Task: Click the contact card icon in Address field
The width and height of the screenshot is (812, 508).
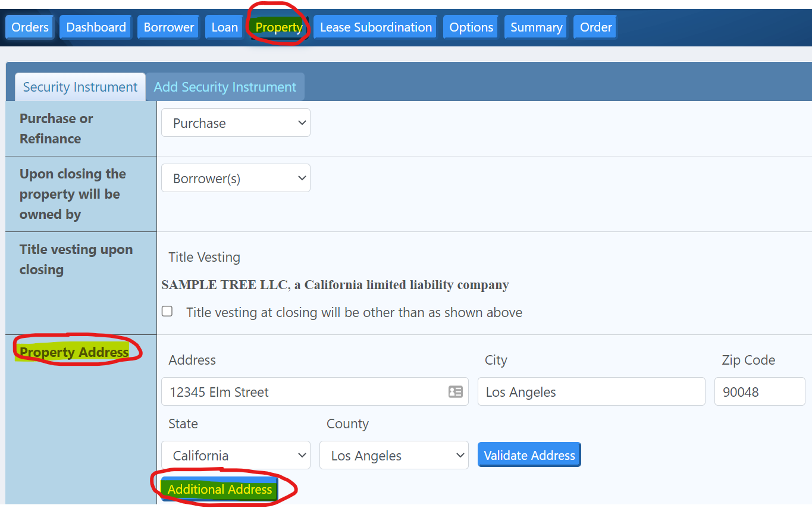Action: [x=455, y=391]
